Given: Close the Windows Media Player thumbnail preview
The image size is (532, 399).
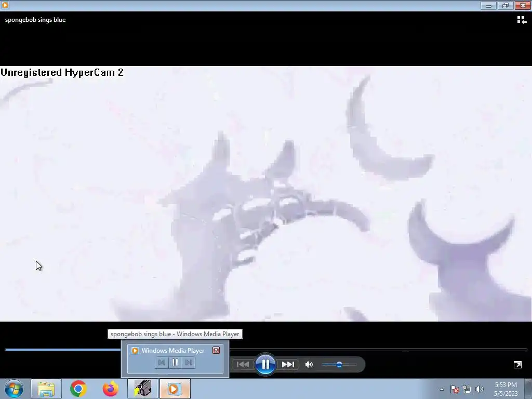Looking at the screenshot, I should (216, 350).
